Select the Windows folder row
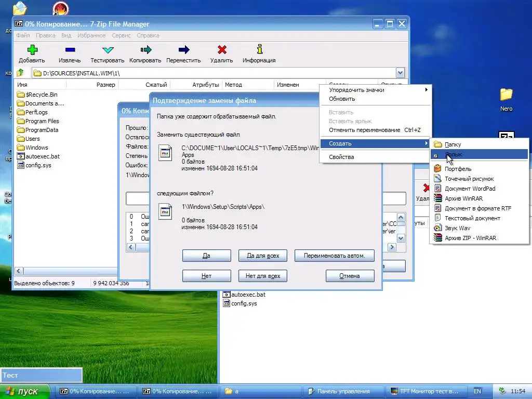The height and width of the screenshot is (399, 532). coord(33,148)
